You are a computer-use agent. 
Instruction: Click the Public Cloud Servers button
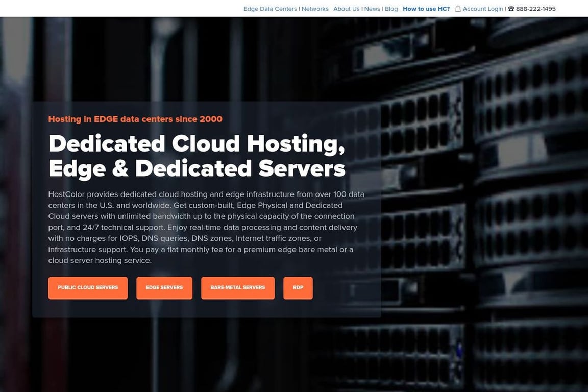(x=88, y=288)
